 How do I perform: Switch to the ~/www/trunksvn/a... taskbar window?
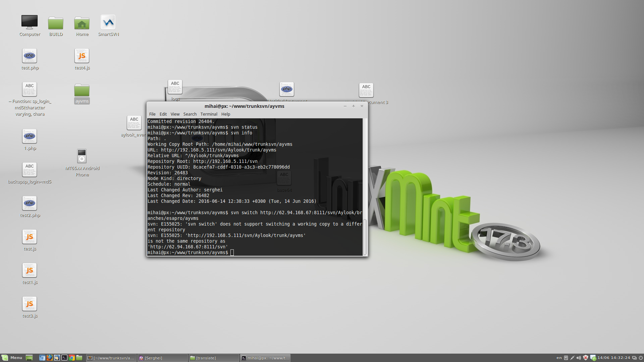click(111, 358)
